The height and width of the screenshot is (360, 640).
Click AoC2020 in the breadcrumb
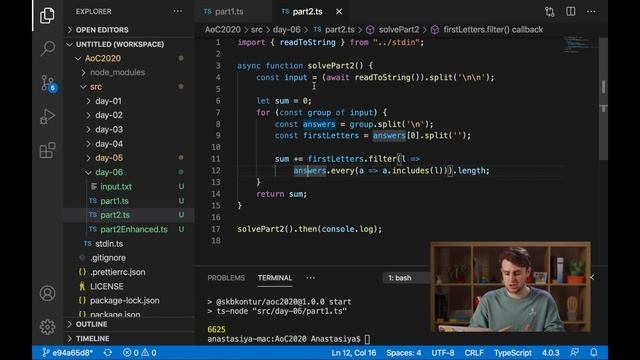pyautogui.click(x=222, y=29)
